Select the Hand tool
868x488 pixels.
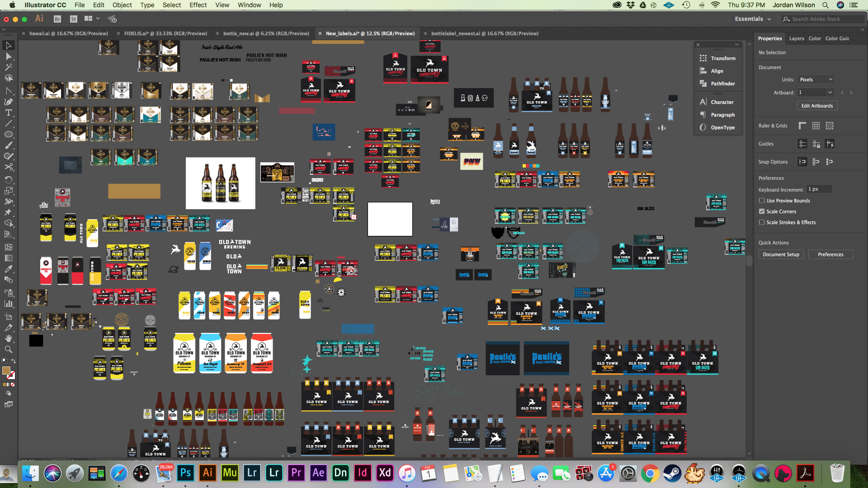pos(8,338)
